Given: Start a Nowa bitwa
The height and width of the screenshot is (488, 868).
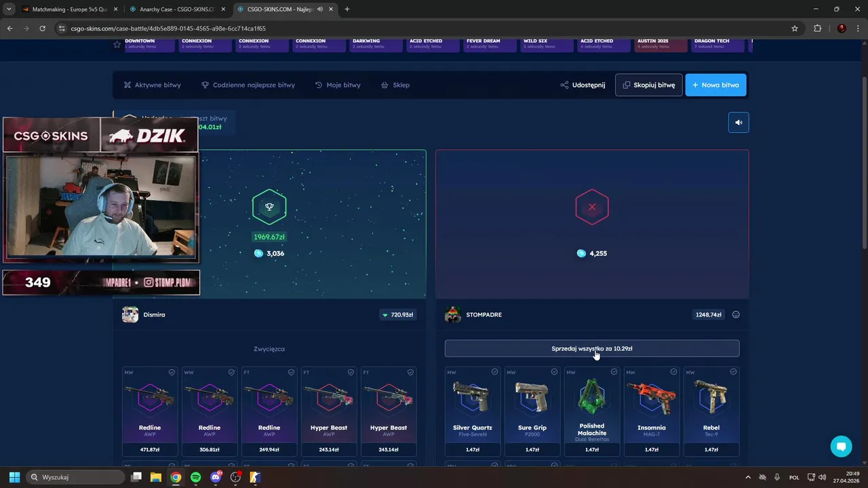Looking at the screenshot, I should click(x=715, y=85).
